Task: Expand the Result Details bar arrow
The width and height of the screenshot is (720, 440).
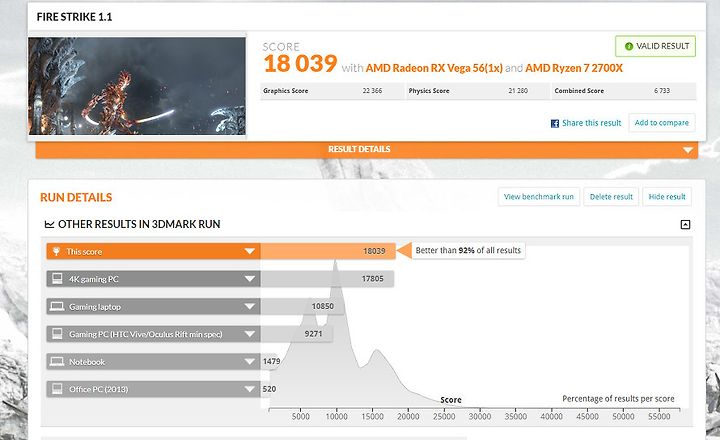Action: coord(687,150)
